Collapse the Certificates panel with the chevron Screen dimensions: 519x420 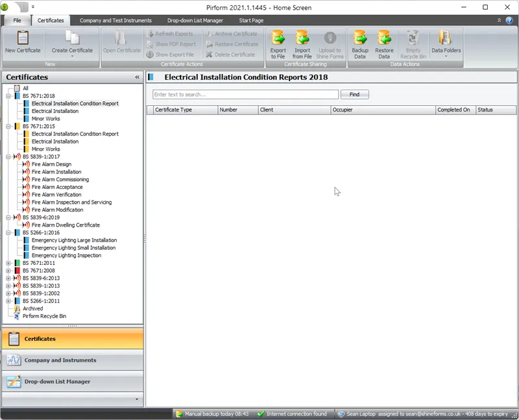coord(137,77)
